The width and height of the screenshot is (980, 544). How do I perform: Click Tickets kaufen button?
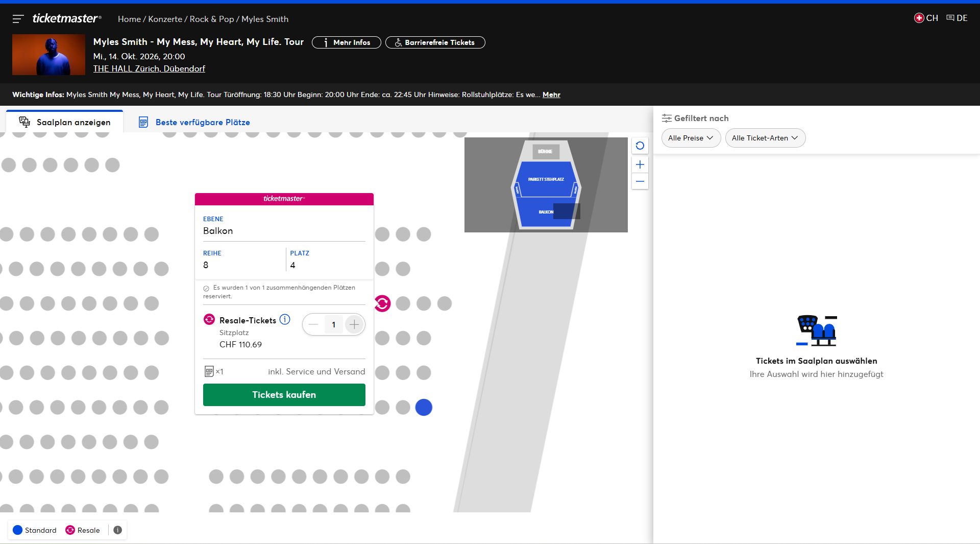pos(284,395)
